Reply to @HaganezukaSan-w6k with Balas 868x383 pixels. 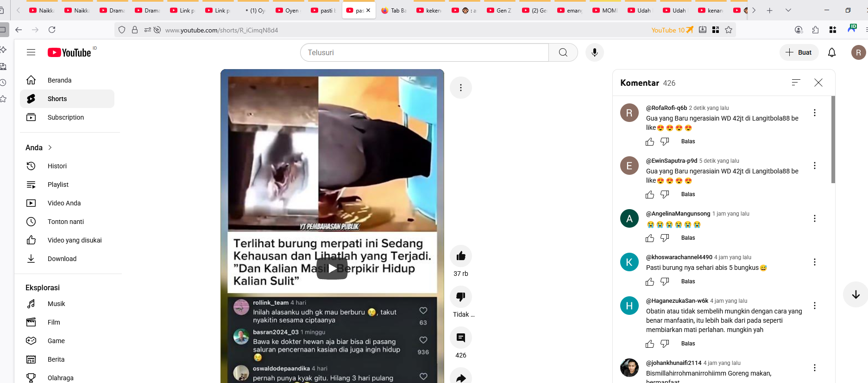688,344
